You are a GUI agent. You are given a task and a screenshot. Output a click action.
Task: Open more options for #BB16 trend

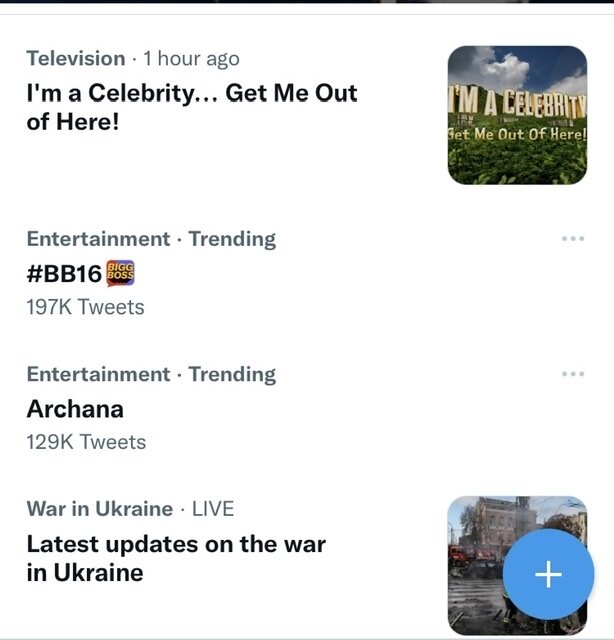573,239
